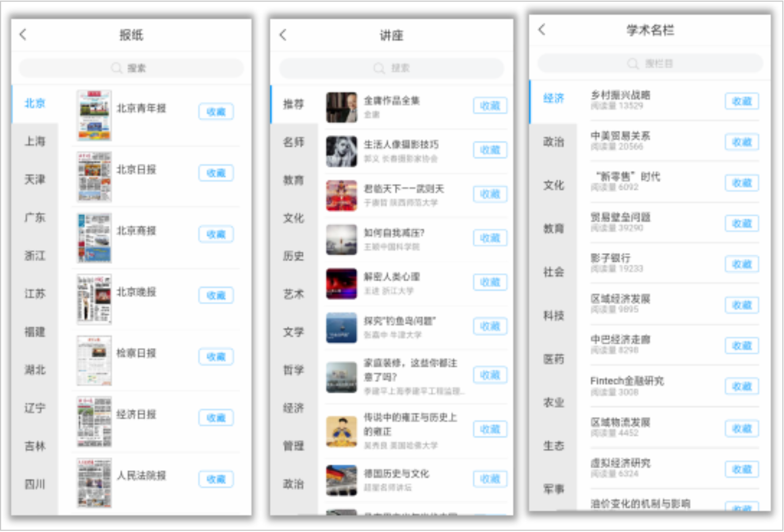Select the 社会 tab in 学术名栏
The width and height of the screenshot is (784, 532).
[553, 272]
